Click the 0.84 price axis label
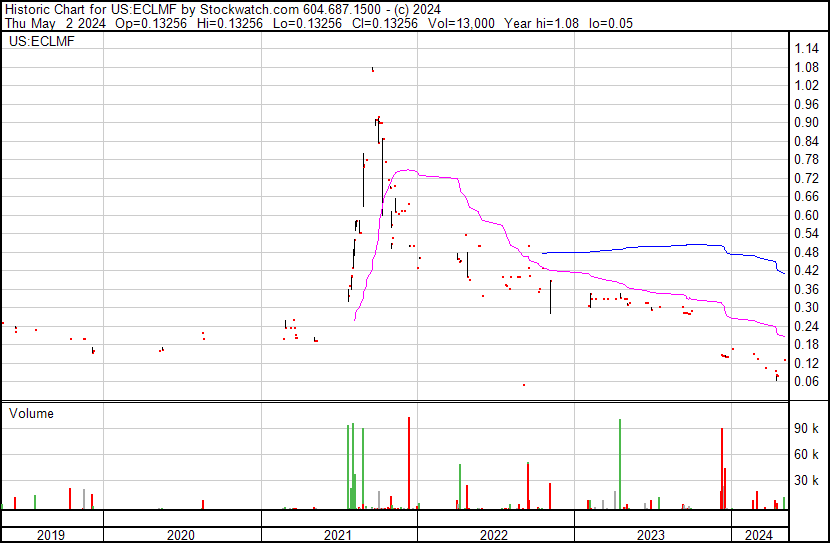Image resolution: width=830 pixels, height=543 pixels. coord(807,141)
